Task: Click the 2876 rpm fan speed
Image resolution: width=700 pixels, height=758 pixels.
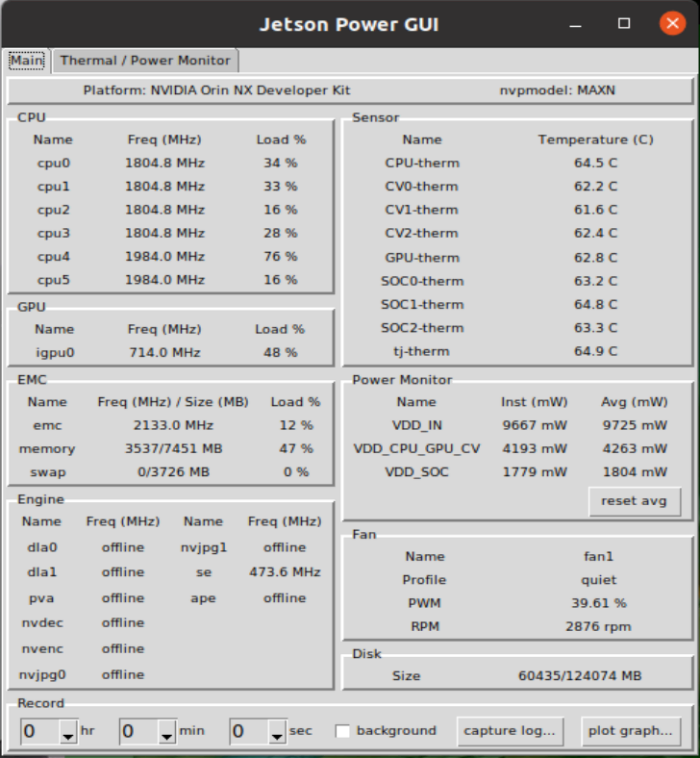Action: [x=598, y=626]
